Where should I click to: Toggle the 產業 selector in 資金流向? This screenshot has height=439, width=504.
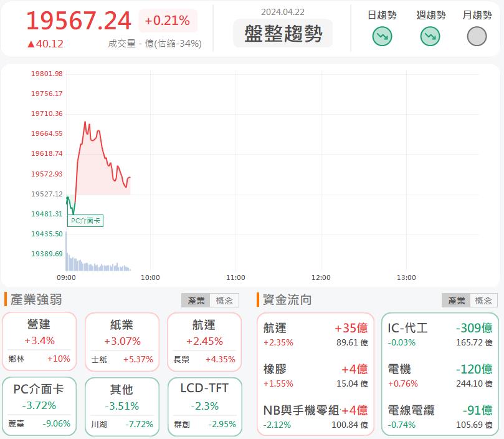click(458, 300)
